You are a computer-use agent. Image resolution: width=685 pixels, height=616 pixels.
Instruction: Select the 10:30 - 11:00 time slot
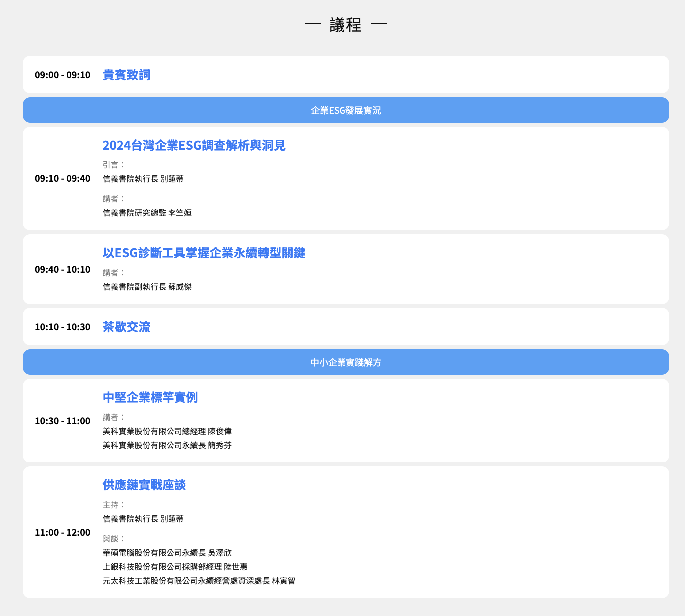point(63,421)
